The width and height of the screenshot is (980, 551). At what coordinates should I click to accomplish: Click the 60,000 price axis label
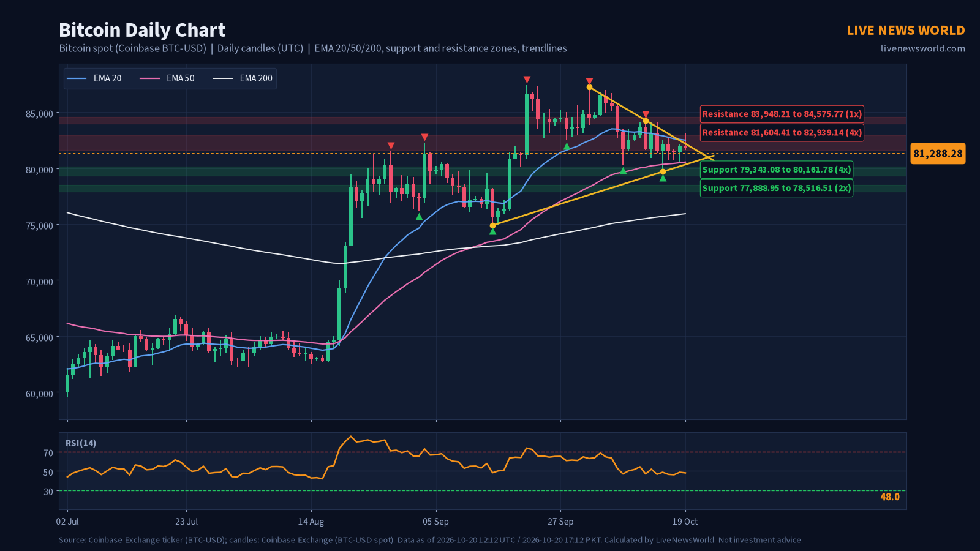coord(39,394)
